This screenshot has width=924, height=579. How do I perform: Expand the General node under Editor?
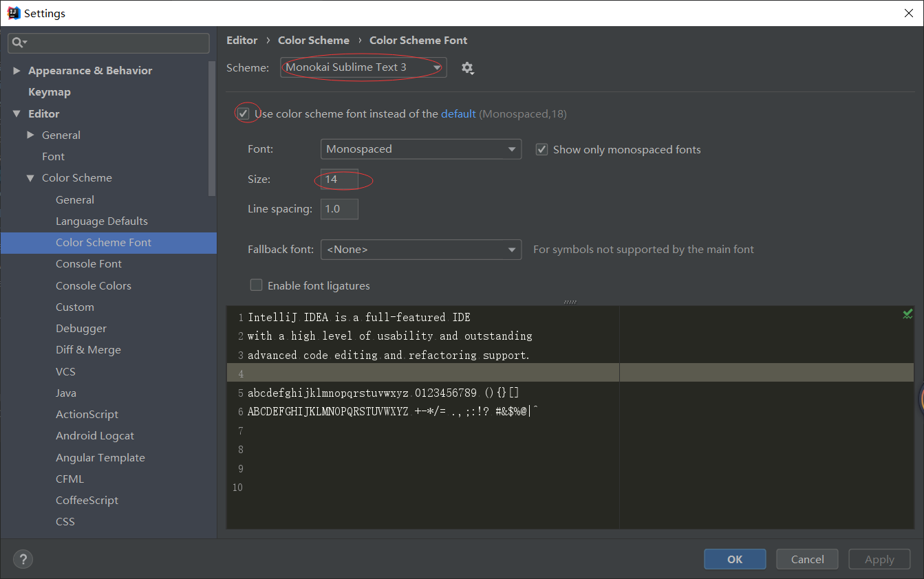tap(30, 135)
